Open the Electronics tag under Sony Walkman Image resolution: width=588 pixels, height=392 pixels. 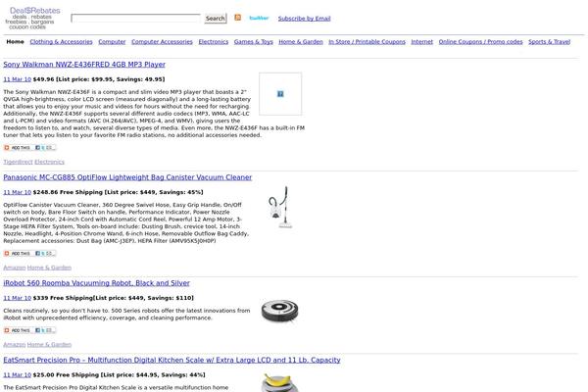coord(50,162)
